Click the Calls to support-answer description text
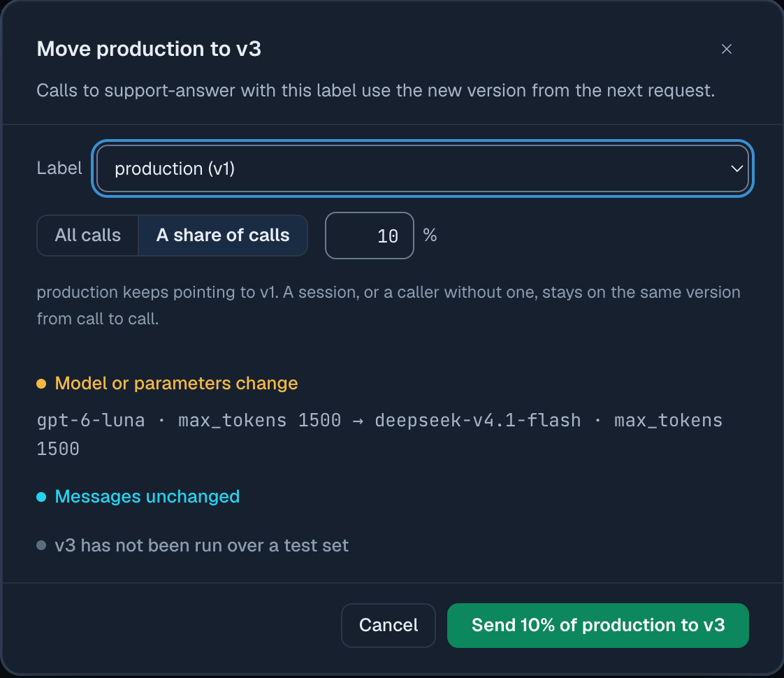 pyautogui.click(x=376, y=90)
